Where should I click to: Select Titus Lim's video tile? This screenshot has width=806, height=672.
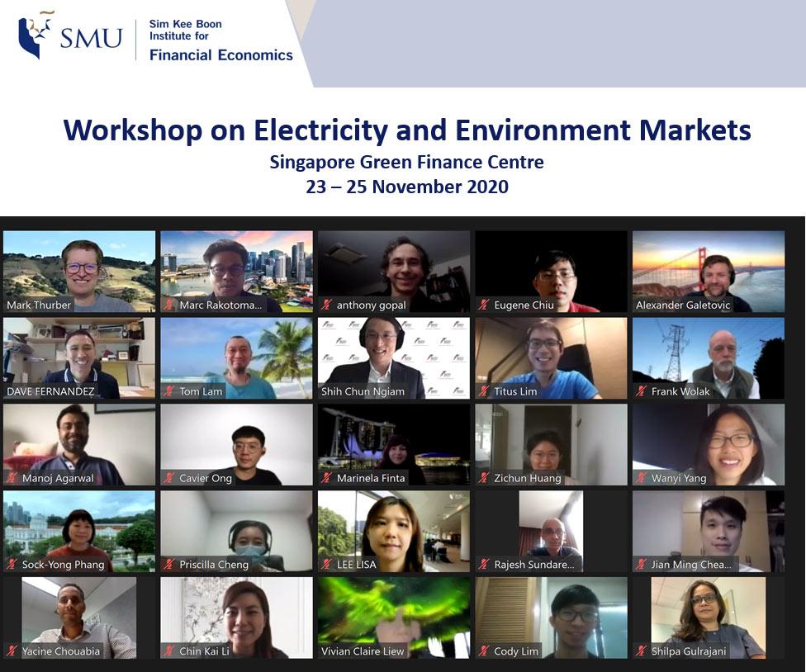coord(551,357)
